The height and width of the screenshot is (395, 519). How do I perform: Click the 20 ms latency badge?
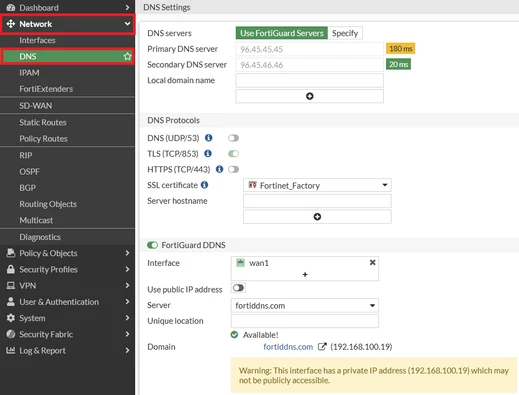tap(398, 64)
